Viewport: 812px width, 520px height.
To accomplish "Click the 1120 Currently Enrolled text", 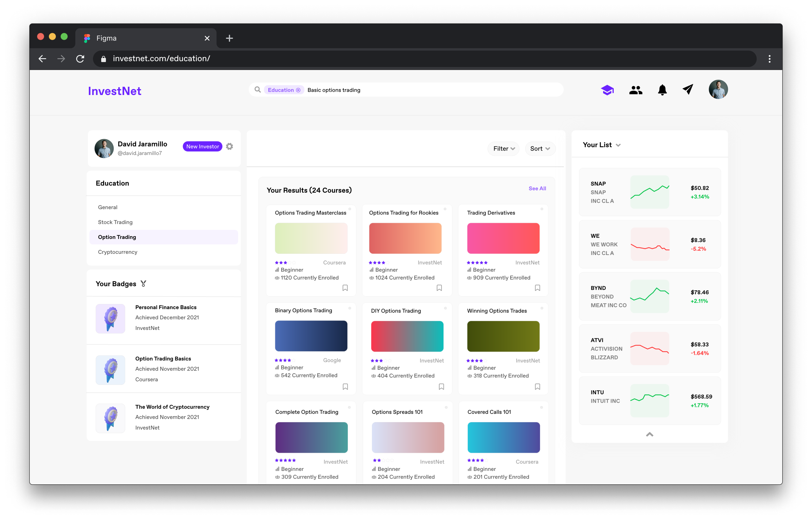I will tap(310, 278).
